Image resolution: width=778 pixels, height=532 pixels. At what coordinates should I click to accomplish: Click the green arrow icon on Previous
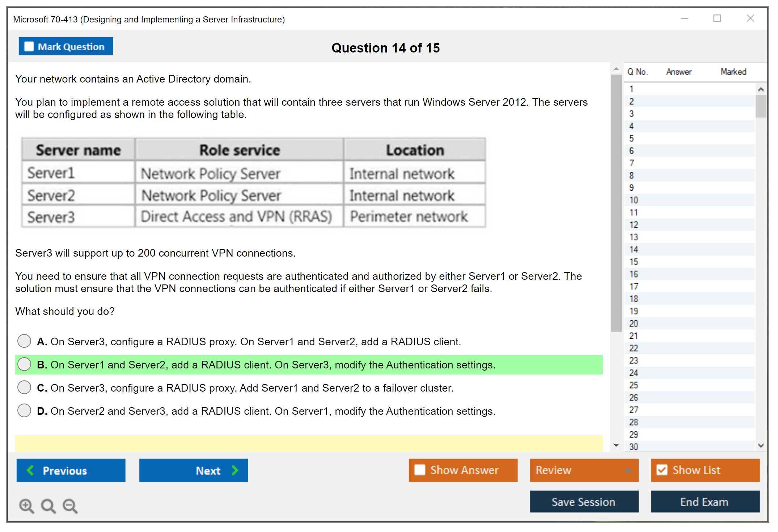(x=31, y=470)
